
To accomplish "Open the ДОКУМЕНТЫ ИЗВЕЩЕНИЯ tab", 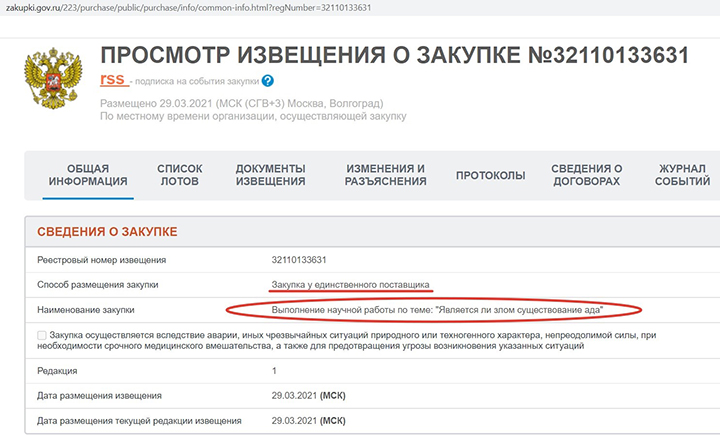I will coord(270,175).
